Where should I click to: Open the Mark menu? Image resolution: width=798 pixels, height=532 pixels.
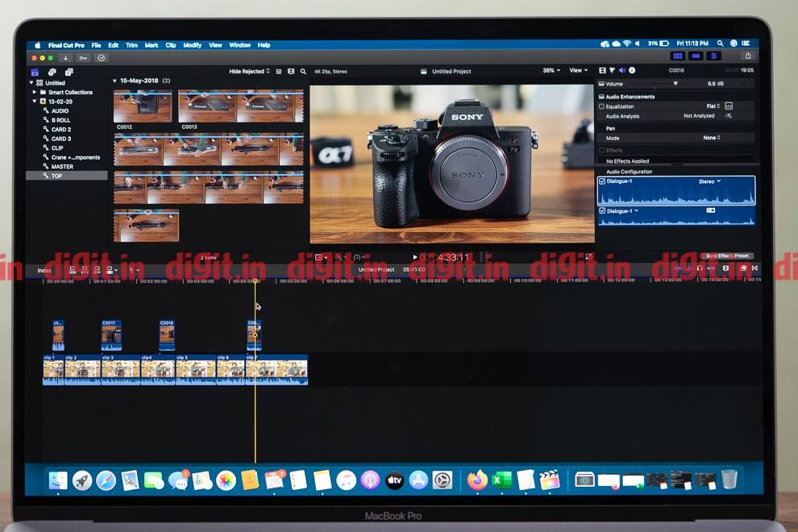[x=152, y=45]
